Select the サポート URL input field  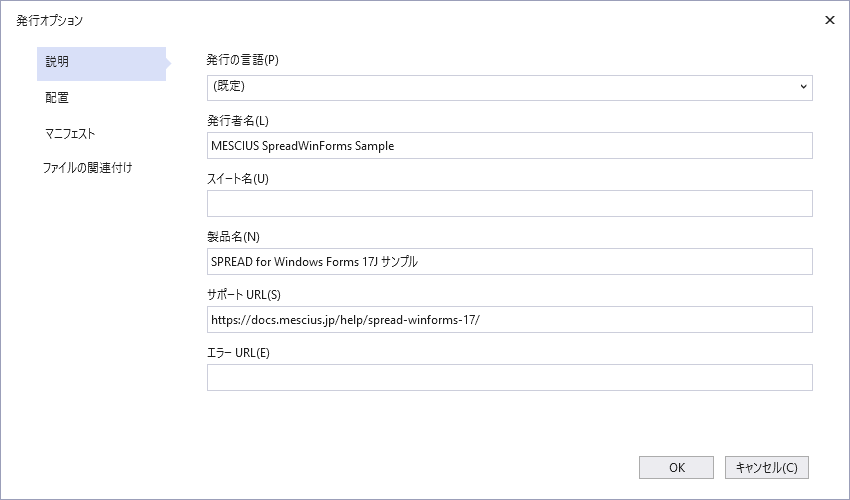509,320
